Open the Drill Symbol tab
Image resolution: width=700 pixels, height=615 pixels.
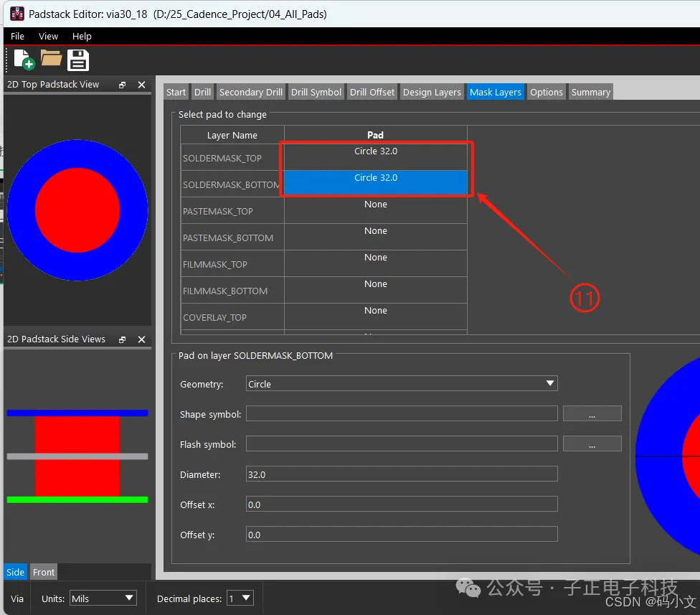[316, 92]
